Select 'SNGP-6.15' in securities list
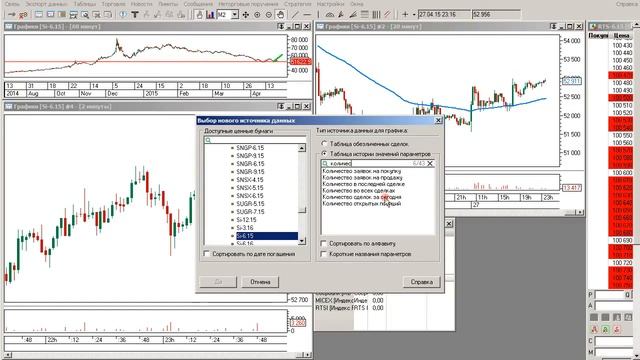The height and width of the screenshot is (360, 640). pos(250,148)
